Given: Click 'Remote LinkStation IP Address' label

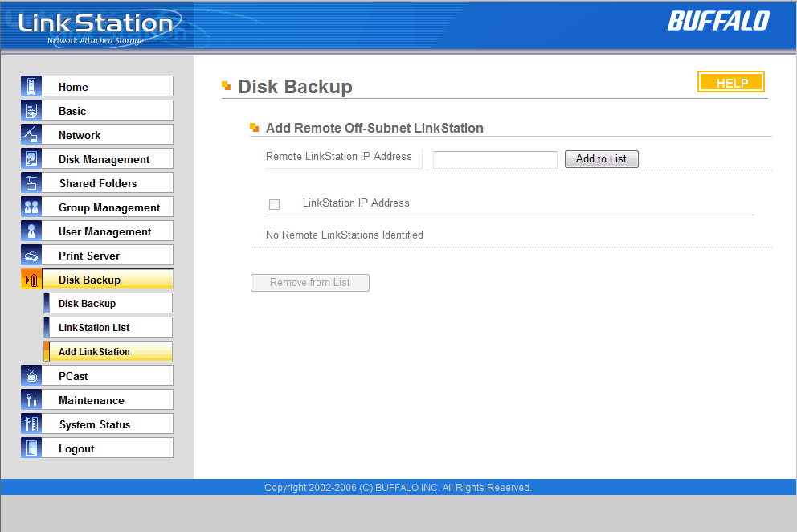Looking at the screenshot, I should point(339,156).
